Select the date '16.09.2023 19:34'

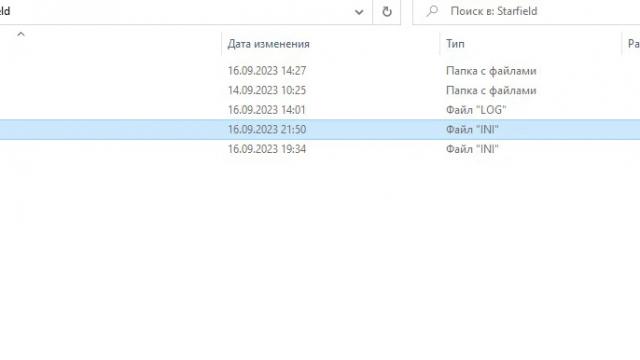[267, 149]
